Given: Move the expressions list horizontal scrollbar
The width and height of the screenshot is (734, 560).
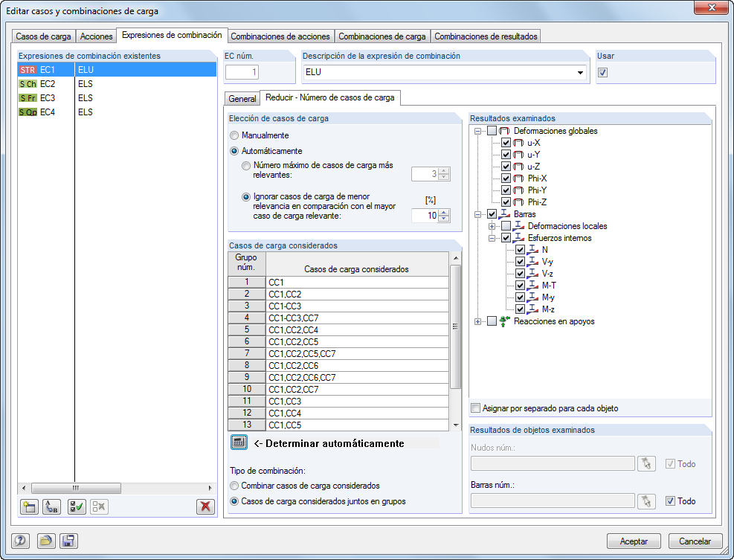Looking at the screenshot, I should (77, 488).
